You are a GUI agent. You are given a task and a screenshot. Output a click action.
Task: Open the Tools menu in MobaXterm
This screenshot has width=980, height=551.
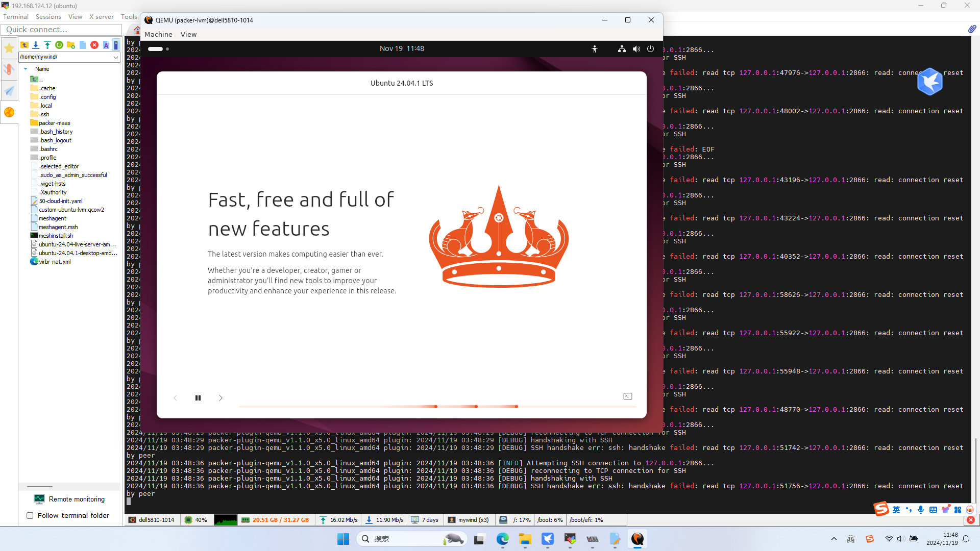[x=129, y=17]
